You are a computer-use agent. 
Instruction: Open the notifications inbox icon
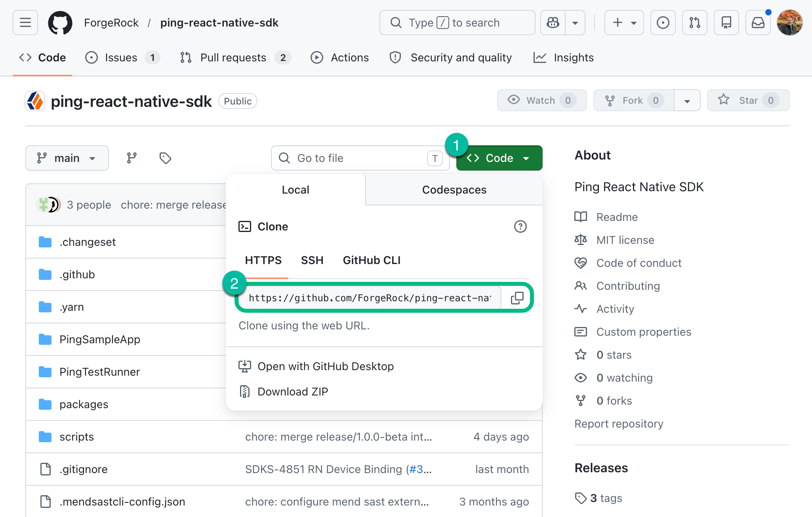point(758,23)
